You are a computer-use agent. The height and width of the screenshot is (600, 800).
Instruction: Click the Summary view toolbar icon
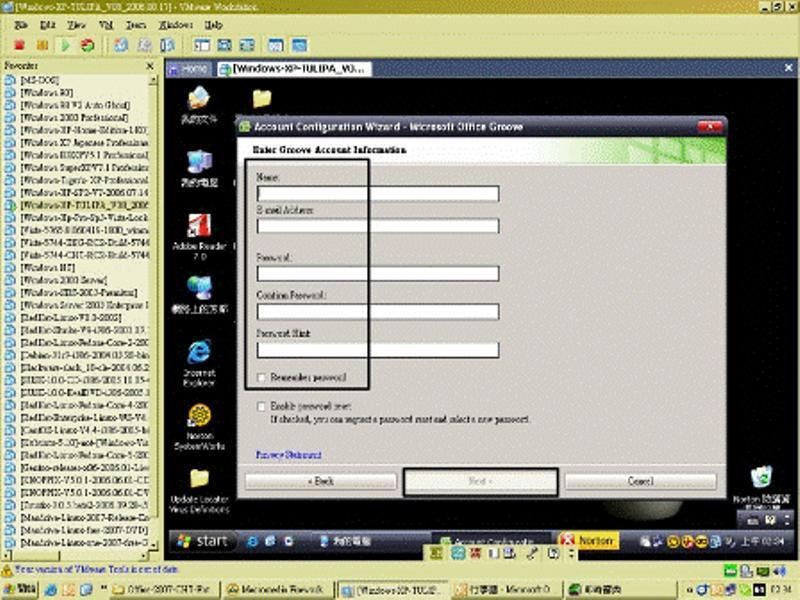pos(276,45)
